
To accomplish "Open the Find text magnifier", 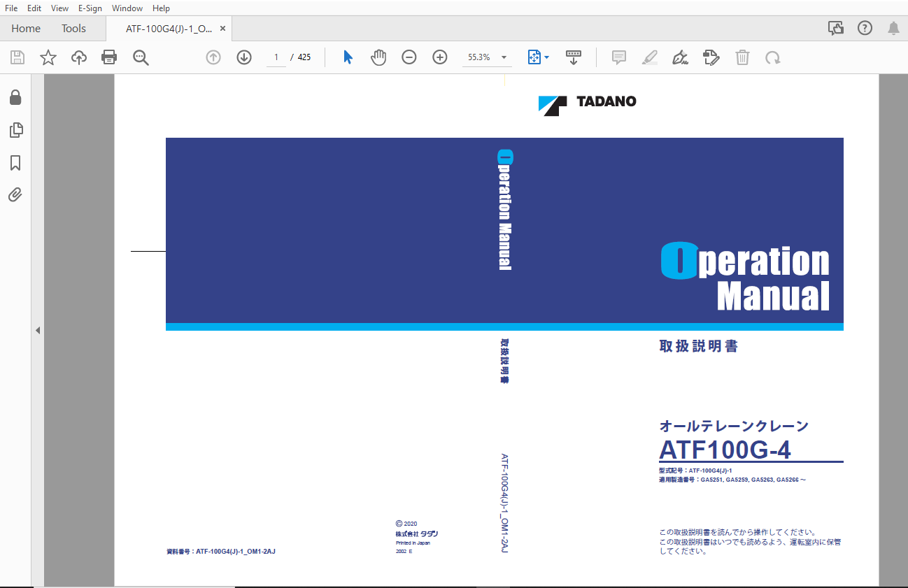I will [x=141, y=57].
